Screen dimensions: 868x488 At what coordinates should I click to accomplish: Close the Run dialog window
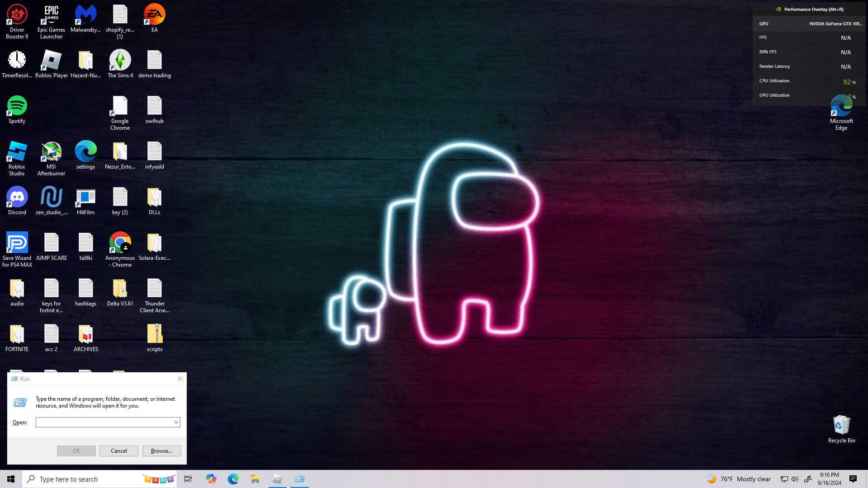click(x=180, y=379)
